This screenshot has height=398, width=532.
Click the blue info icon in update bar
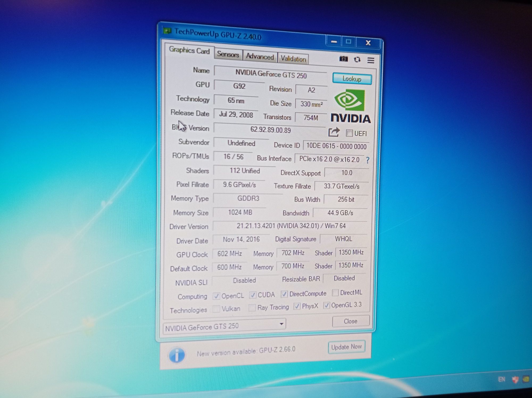coord(177,355)
